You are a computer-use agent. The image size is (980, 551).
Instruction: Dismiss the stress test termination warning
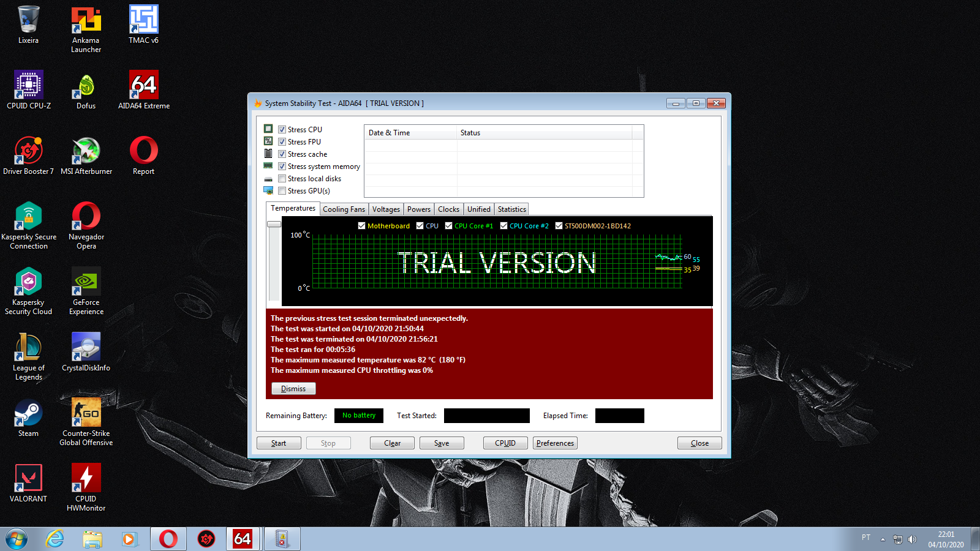coord(293,389)
